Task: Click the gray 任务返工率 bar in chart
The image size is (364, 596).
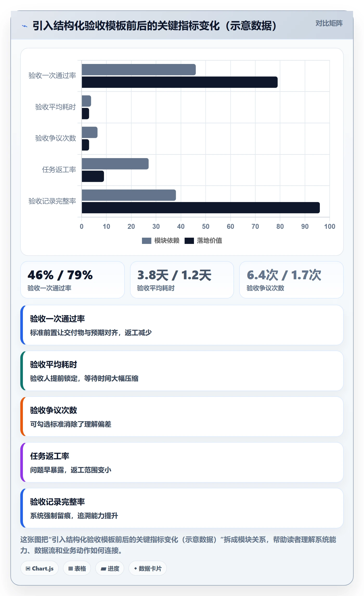Action: click(x=115, y=164)
